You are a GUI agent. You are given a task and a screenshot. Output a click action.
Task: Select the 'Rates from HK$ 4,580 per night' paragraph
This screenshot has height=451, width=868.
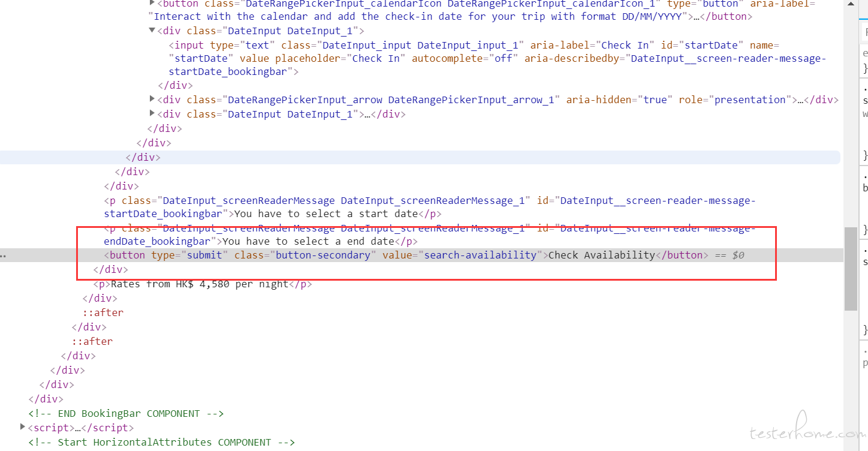click(x=203, y=284)
